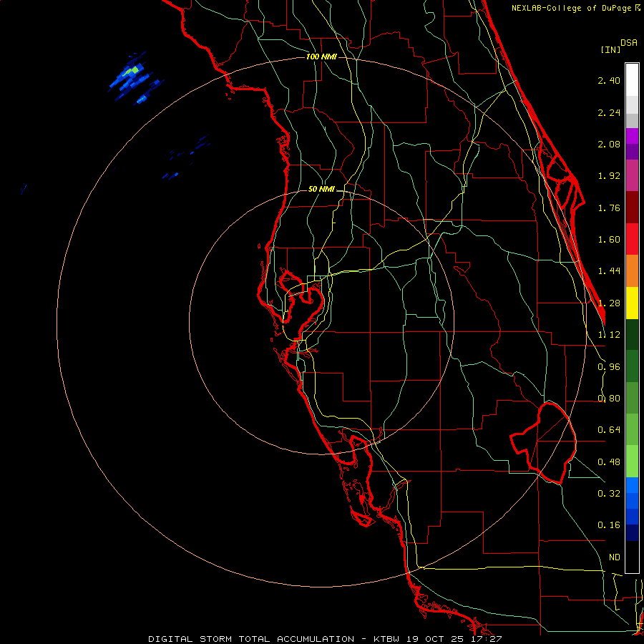Screen dimensions: 644x644
Task: Click the 0.48 legend value
Action: pyautogui.click(x=609, y=462)
